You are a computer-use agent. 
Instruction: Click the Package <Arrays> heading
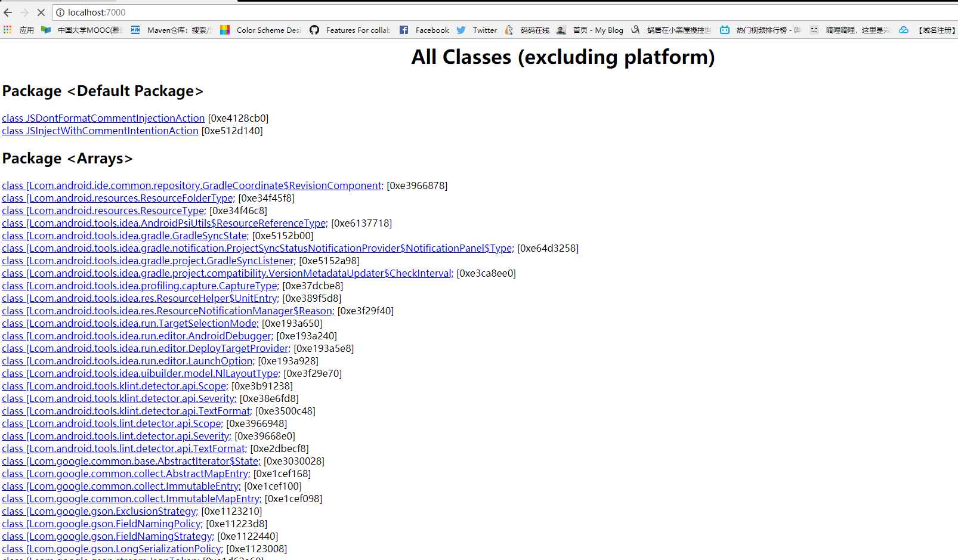click(67, 158)
